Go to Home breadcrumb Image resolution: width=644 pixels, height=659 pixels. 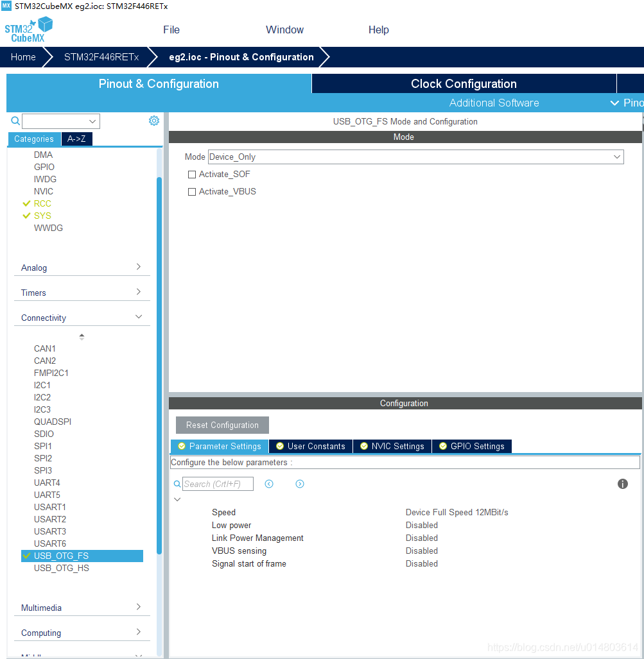pos(23,57)
